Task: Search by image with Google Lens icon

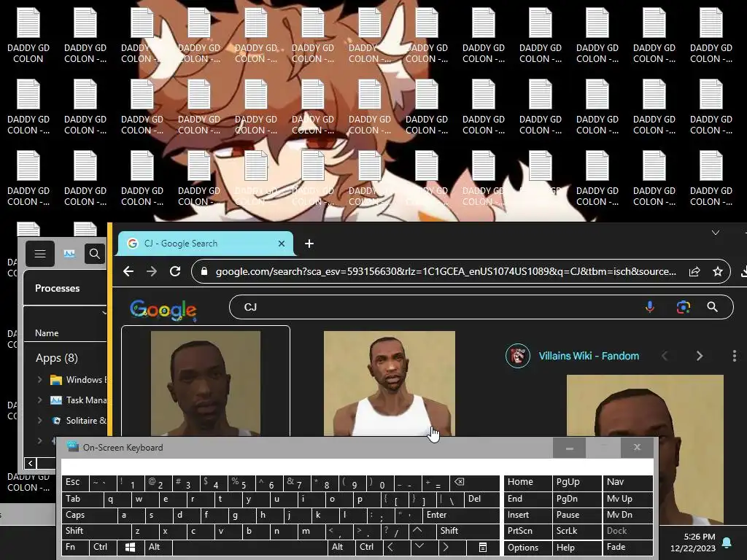Action: coord(683,307)
